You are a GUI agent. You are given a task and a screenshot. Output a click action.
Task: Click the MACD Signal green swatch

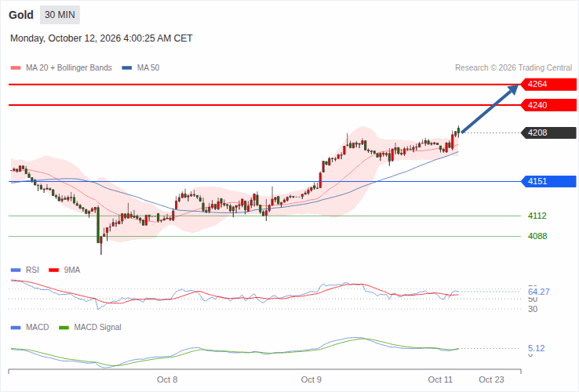point(64,328)
